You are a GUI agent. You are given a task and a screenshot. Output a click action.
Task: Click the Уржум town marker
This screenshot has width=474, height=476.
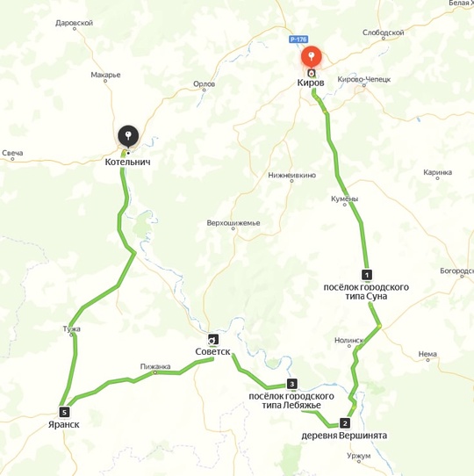pyautogui.click(x=359, y=461)
